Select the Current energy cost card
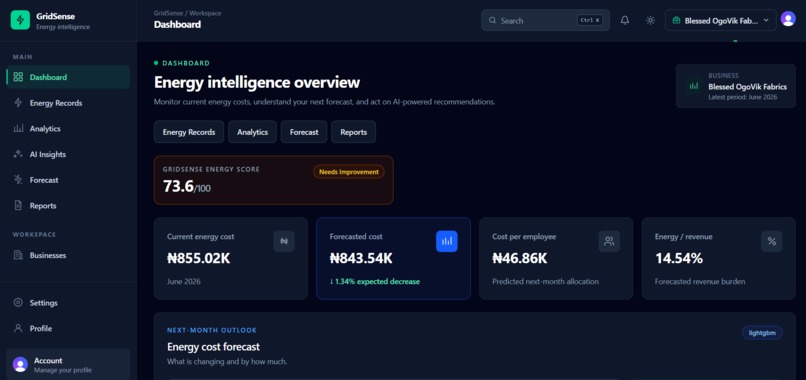The width and height of the screenshot is (806, 380). pos(231,258)
